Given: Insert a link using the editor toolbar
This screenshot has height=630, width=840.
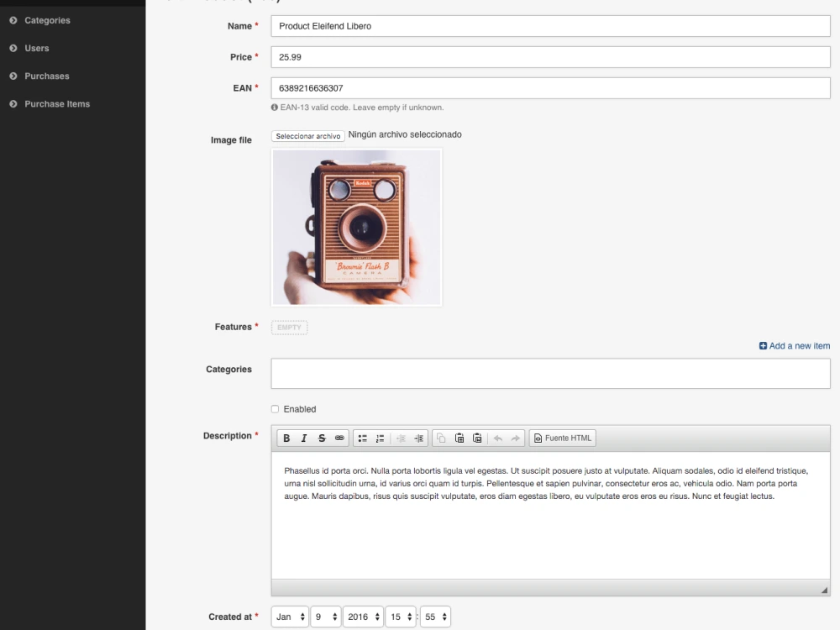Looking at the screenshot, I should [x=339, y=438].
